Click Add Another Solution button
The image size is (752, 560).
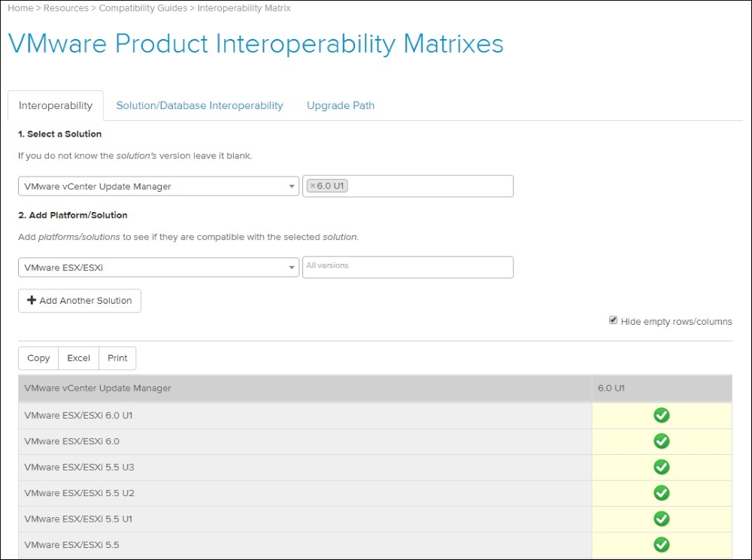(x=80, y=301)
